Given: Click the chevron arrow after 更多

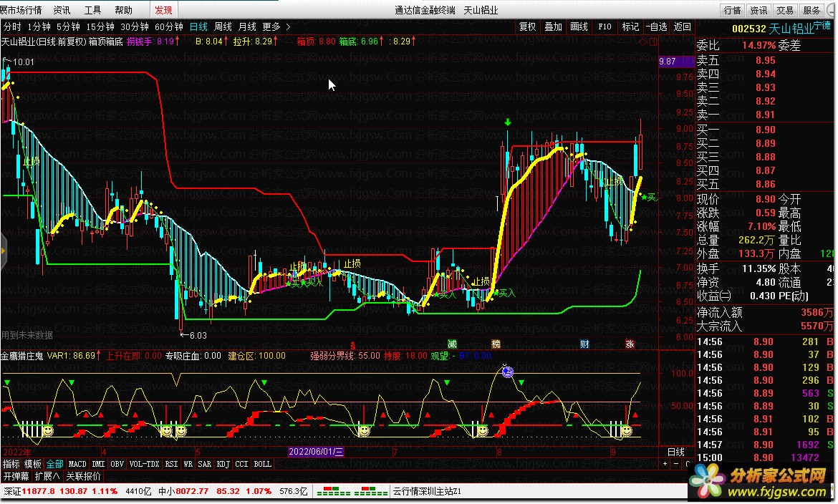Looking at the screenshot, I should tap(288, 26).
